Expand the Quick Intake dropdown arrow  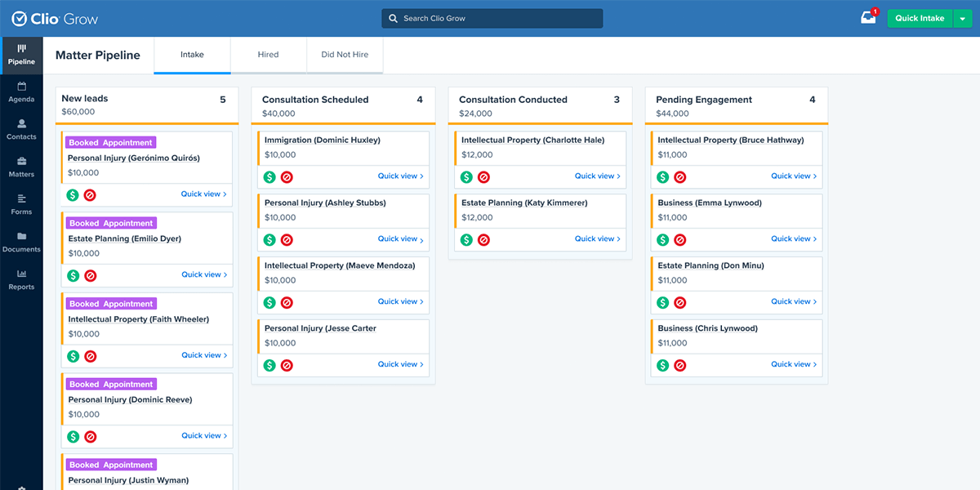(962, 18)
